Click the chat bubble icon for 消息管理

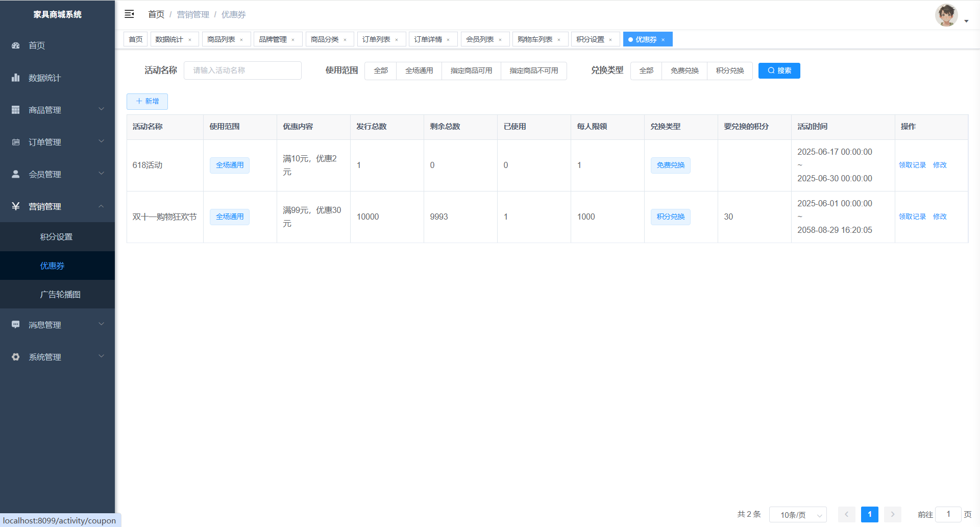tap(16, 325)
